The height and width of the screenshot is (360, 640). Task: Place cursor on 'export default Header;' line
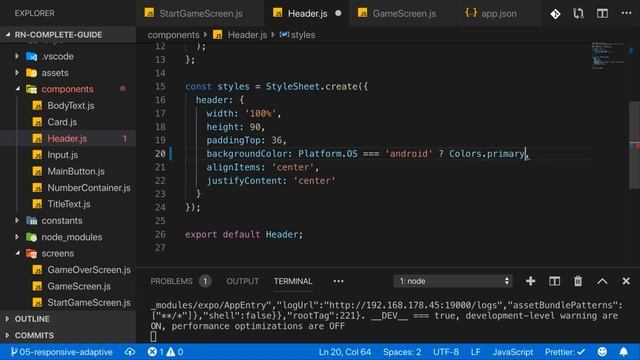click(244, 234)
